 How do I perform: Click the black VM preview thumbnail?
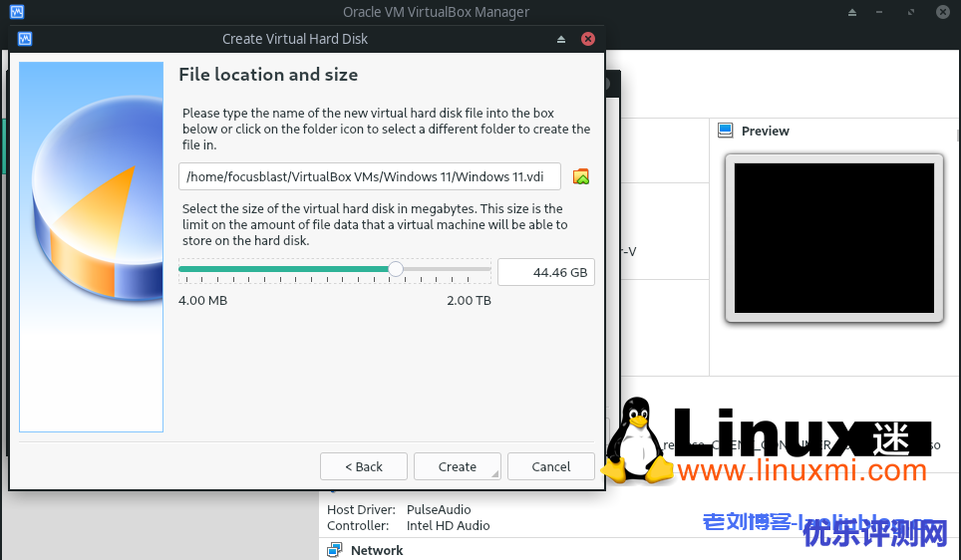pyautogui.click(x=834, y=238)
